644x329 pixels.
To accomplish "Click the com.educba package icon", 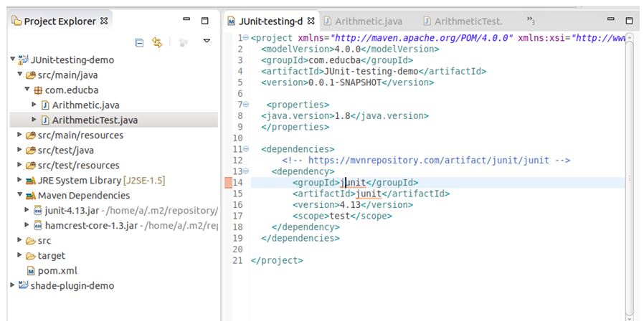I will (x=38, y=90).
